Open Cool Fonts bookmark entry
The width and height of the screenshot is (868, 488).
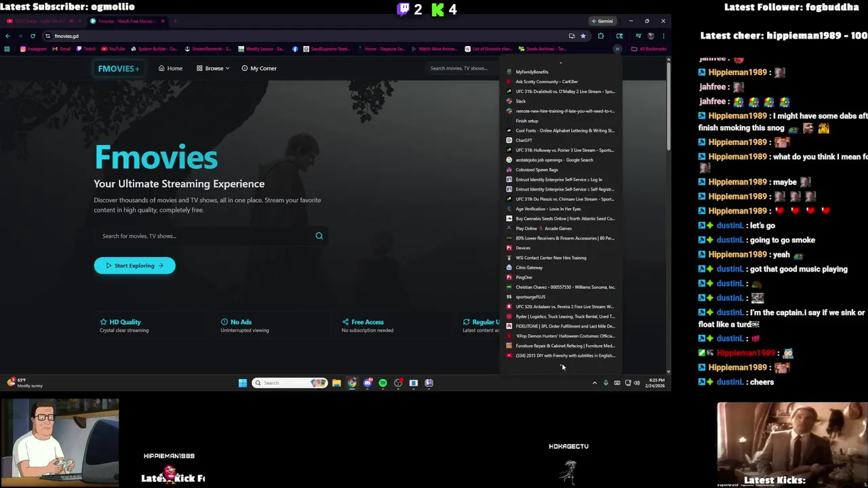coord(561,131)
